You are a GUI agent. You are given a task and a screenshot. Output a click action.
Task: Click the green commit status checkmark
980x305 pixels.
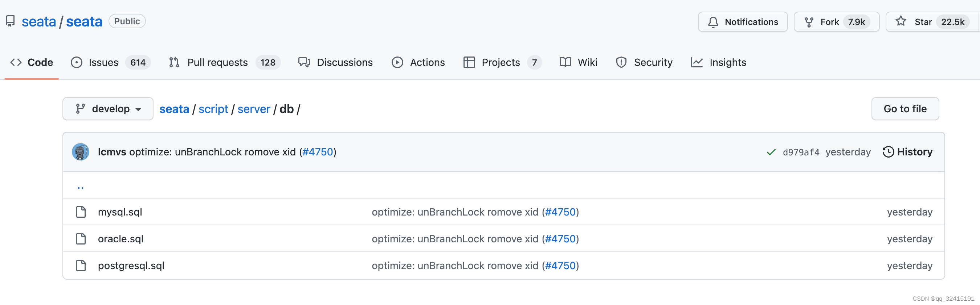click(771, 152)
